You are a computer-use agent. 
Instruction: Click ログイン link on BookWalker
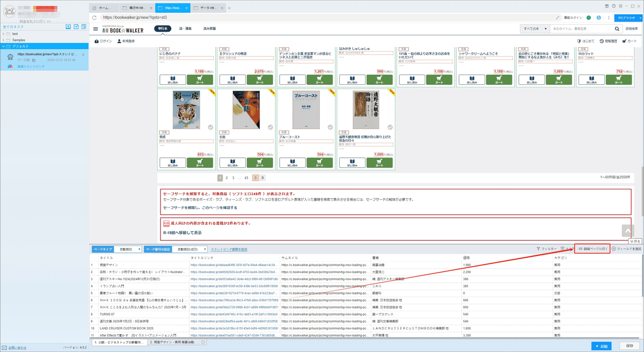point(104,41)
